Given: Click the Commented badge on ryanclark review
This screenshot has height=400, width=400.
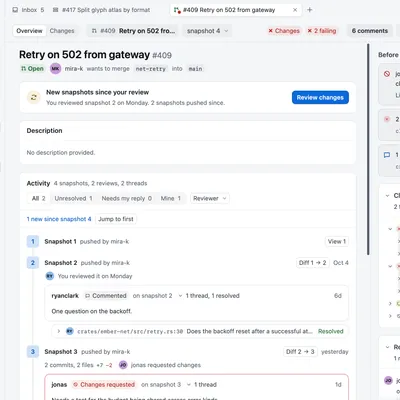Looking at the screenshot, I should click(106, 296).
